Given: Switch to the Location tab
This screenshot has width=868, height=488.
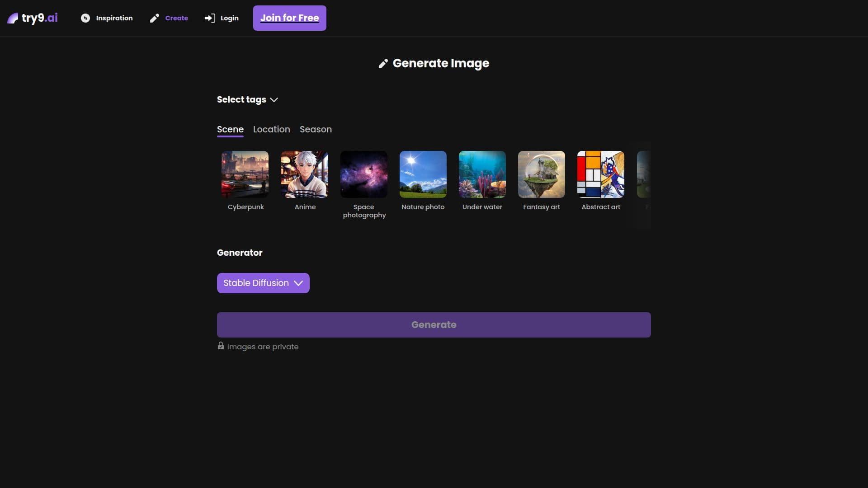Looking at the screenshot, I should click(272, 130).
